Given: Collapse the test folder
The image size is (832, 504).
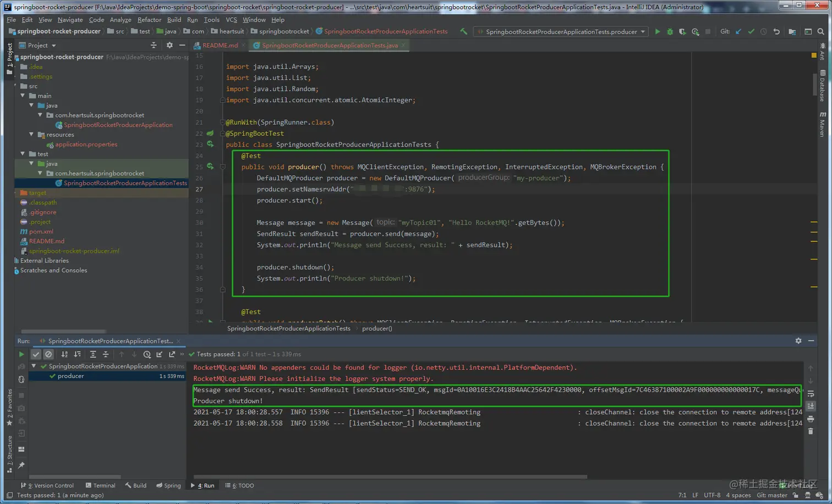Looking at the screenshot, I should coord(23,154).
